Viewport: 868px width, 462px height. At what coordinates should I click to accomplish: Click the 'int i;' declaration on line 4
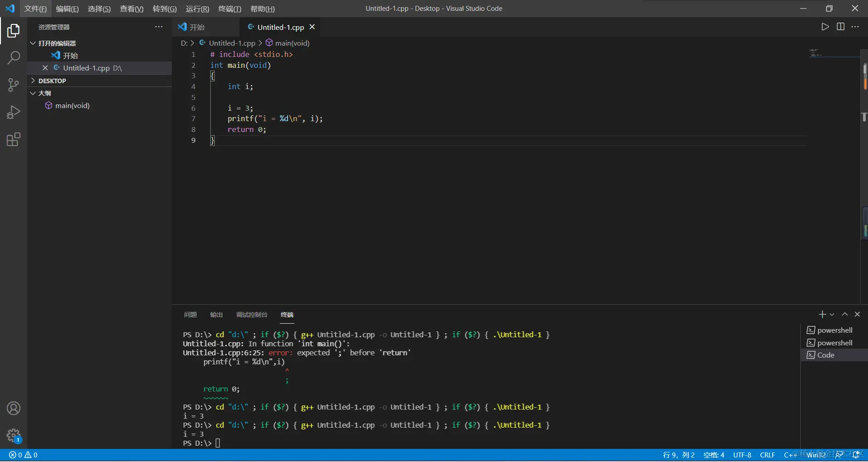click(x=241, y=86)
